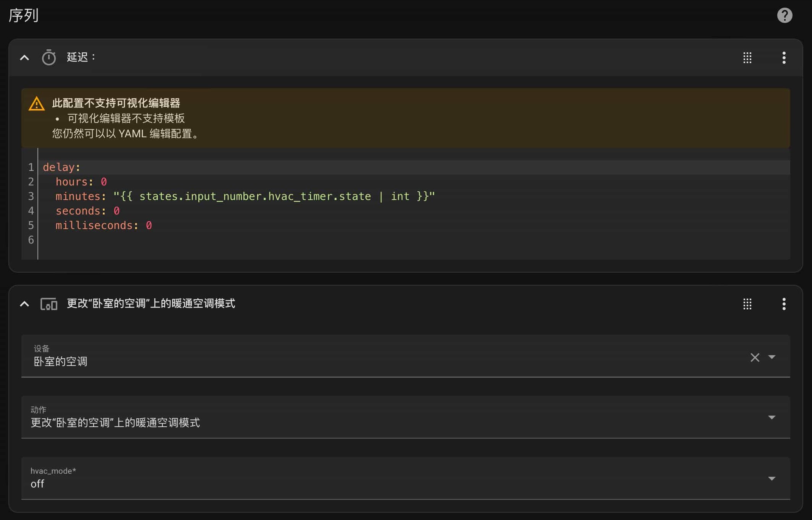
Task: Collapse the 延迟 action card
Action: tap(24, 58)
